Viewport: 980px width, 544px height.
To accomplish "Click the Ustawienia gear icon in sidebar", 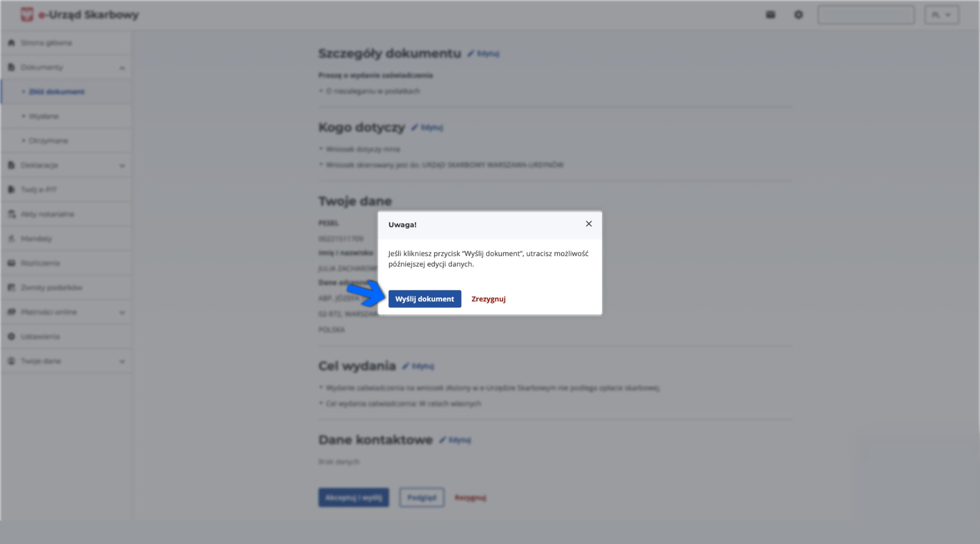I will pyautogui.click(x=11, y=337).
